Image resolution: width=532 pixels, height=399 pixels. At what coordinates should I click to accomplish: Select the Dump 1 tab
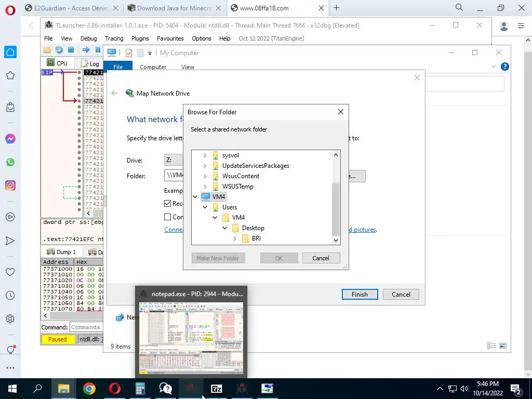pos(61,252)
